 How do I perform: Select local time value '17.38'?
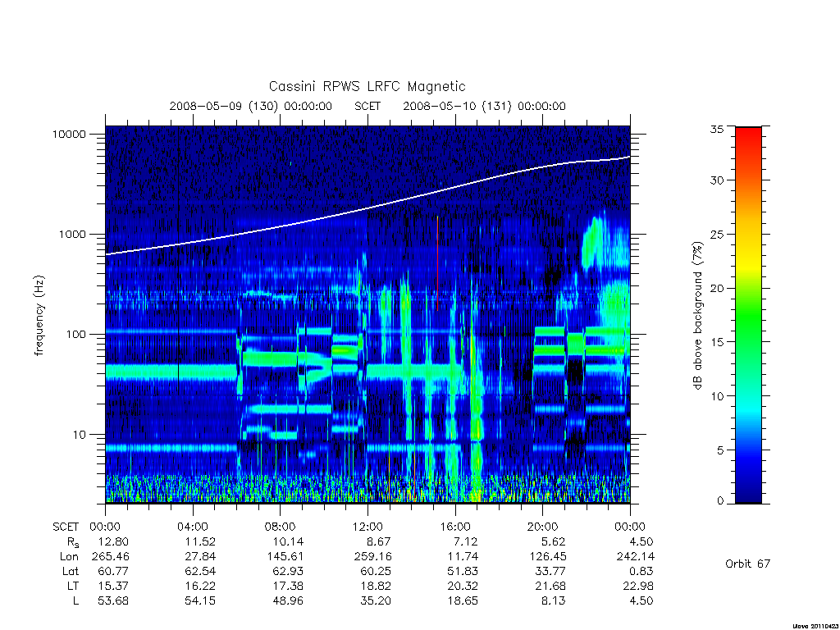tap(288, 586)
